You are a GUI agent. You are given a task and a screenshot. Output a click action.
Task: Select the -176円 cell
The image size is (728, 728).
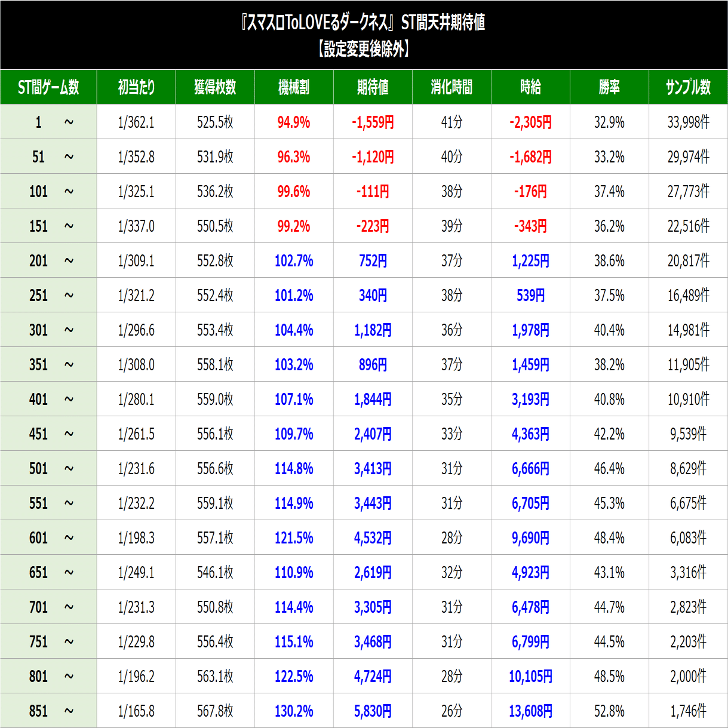click(x=530, y=192)
